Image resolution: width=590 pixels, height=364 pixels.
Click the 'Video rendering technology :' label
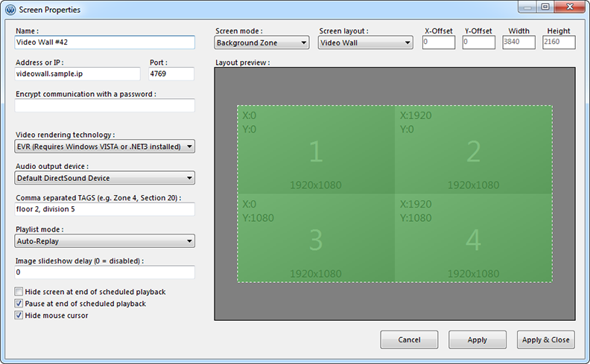66,135
